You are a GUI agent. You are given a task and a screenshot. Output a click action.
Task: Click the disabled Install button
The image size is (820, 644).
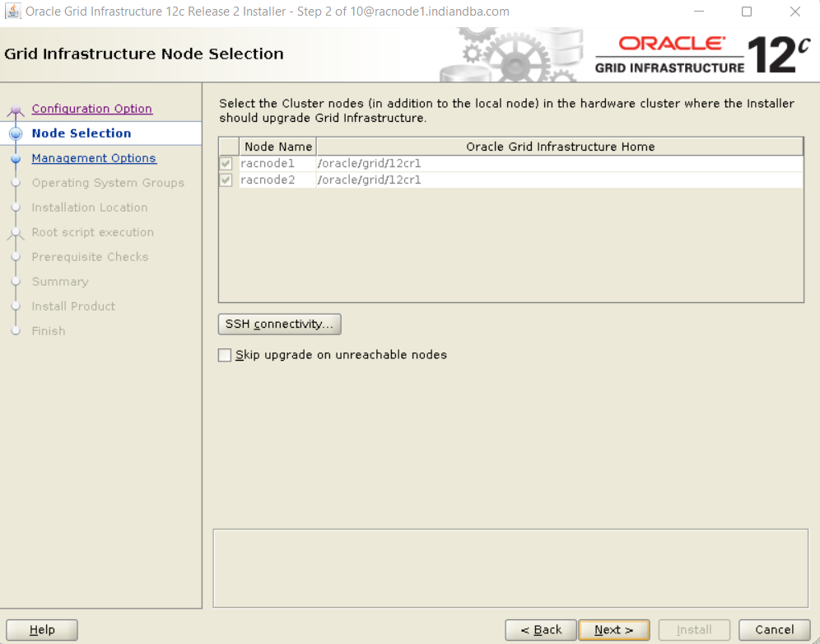[x=694, y=630]
